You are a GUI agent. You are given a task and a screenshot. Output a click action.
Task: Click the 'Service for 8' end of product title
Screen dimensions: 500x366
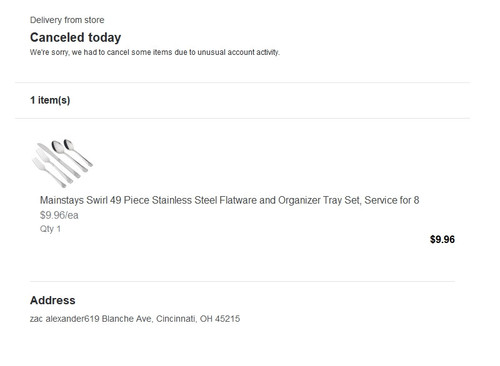pos(392,200)
